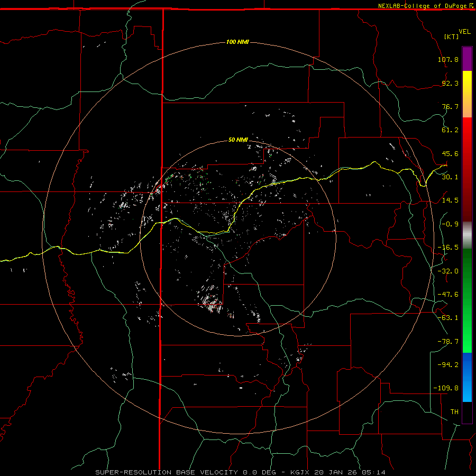Image resolution: width=476 pixels, height=476 pixels.
Task: Click the 14.5 velocity scale value
Action: tap(450, 200)
